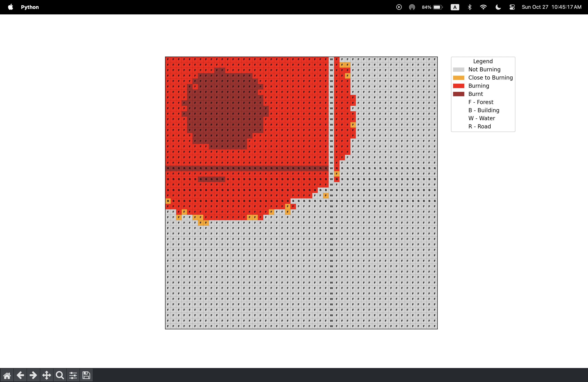Open the battery 84% status menu
This screenshot has width=588, height=382.
pyautogui.click(x=432, y=7)
